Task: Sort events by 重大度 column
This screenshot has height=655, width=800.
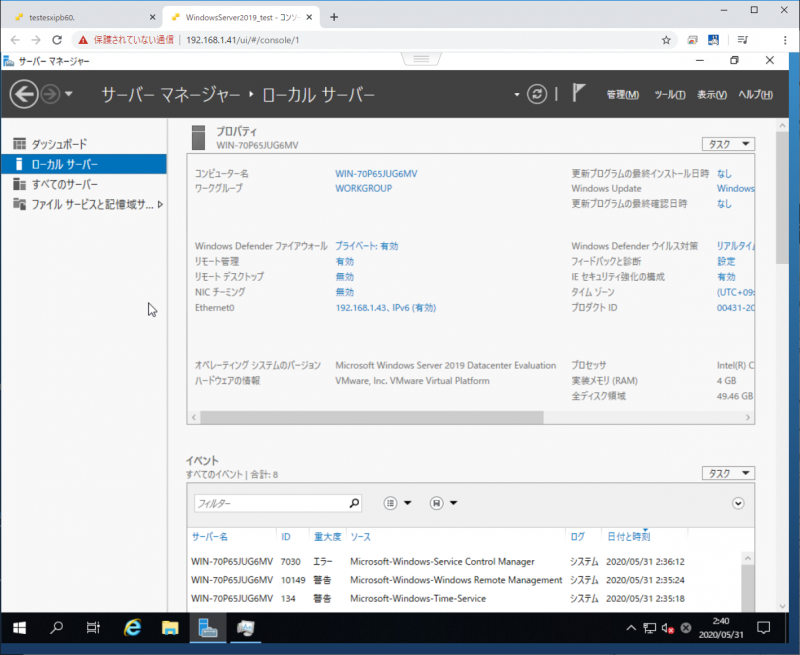Action: pyautogui.click(x=327, y=537)
